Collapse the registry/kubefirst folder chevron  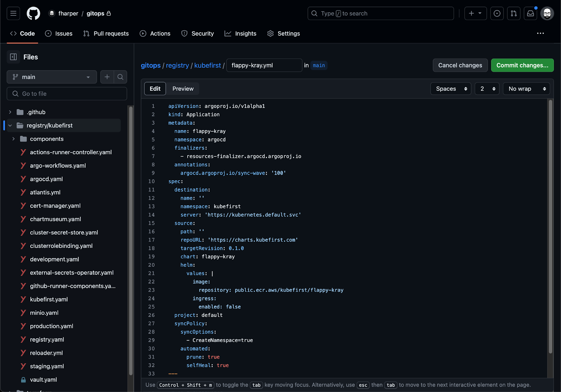tap(10, 126)
